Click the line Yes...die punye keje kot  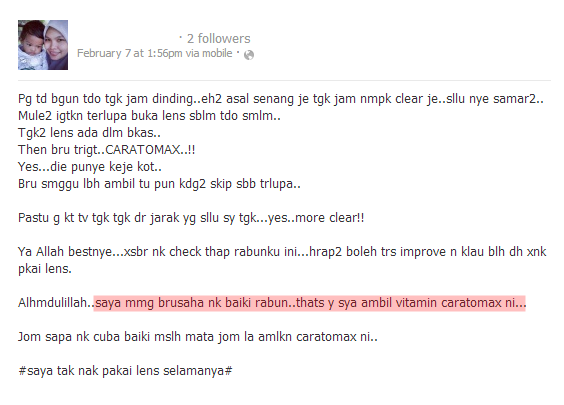pyautogui.click(x=90, y=167)
